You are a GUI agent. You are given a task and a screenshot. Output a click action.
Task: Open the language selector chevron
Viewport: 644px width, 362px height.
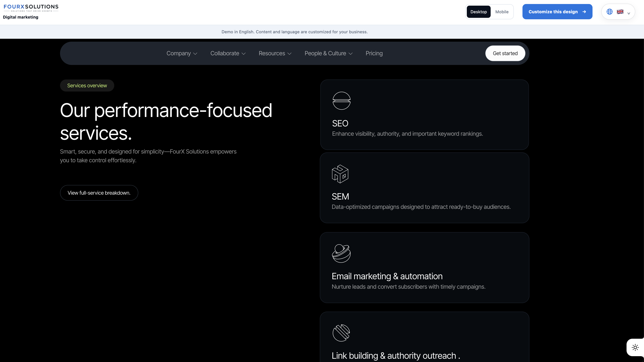[629, 13]
